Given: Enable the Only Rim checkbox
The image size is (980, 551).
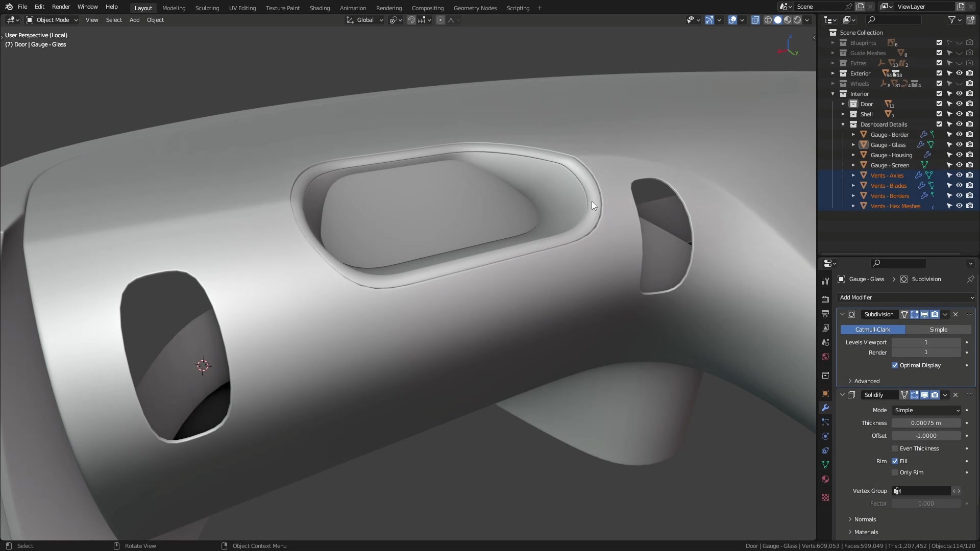Looking at the screenshot, I should pyautogui.click(x=895, y=472).
